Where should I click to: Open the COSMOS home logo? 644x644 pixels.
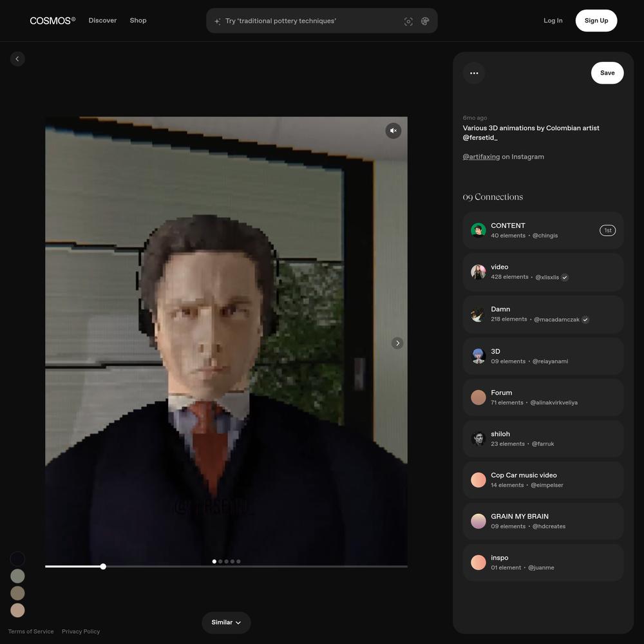[53, 21]
